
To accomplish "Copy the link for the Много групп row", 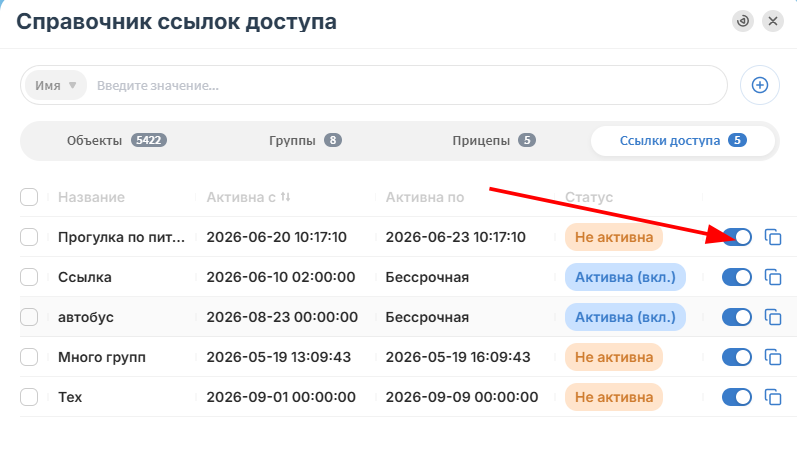I will [773, 357].
